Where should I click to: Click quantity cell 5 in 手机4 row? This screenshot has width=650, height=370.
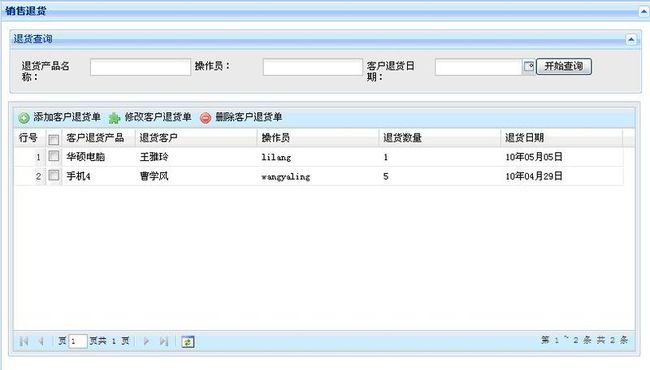click(x=440, y=177)
